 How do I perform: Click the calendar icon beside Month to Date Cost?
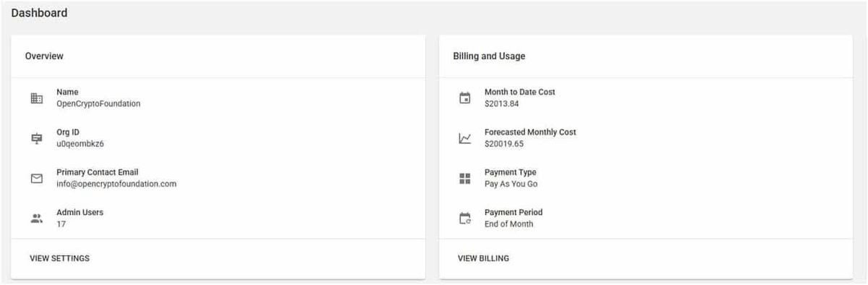tap(465, 98)
